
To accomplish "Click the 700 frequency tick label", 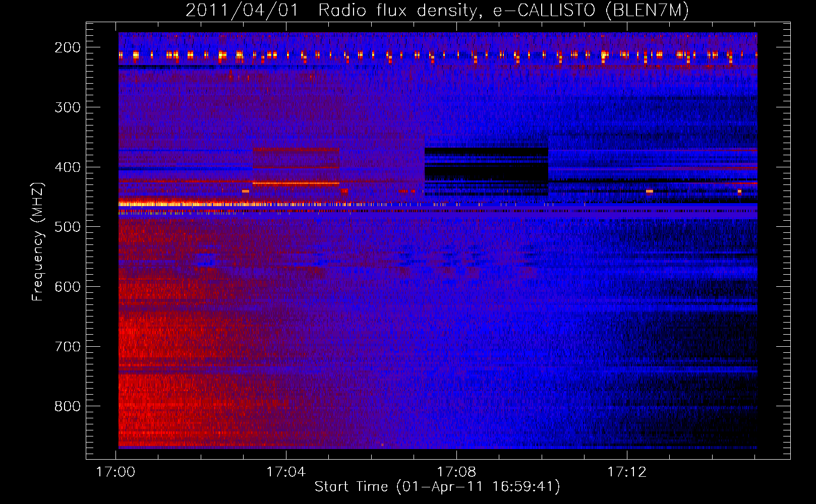I will 68,347.
